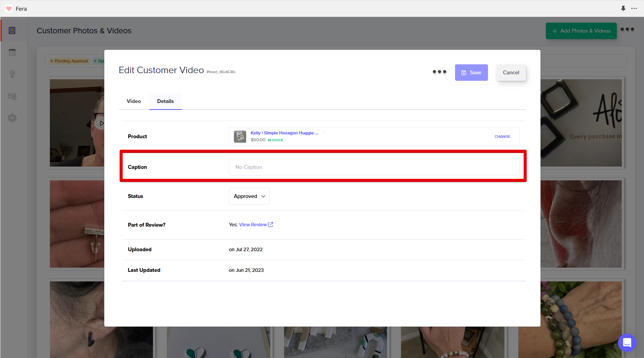Open the widgets star-window sidebar icon

pyautogui.click(x=12, y=52)
